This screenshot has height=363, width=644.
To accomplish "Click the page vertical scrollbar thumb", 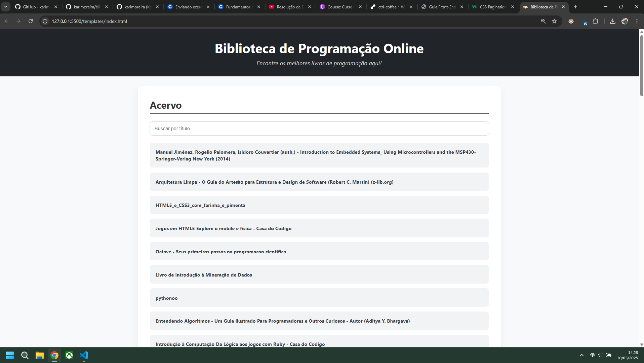I will [x=641, y=66].
